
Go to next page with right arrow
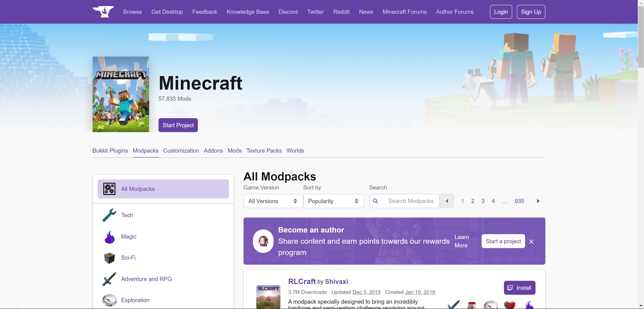[x=538, y=201]
